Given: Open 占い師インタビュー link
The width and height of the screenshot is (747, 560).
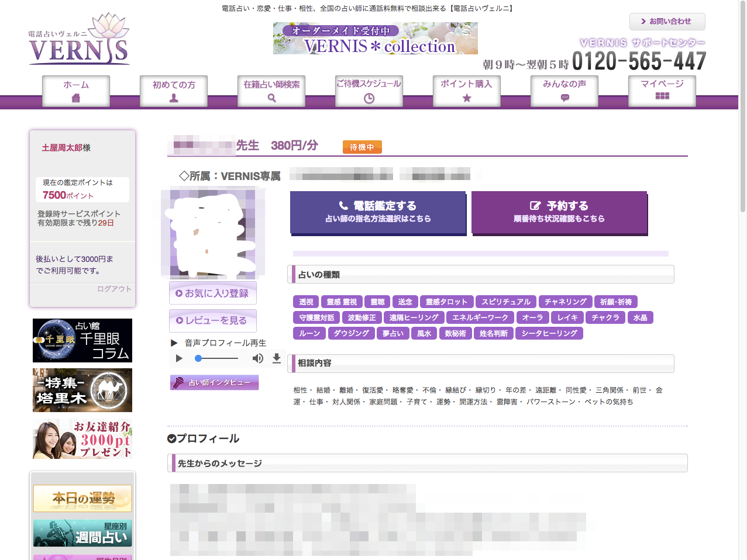Looking at the screenshot, I should click(214, 383).
